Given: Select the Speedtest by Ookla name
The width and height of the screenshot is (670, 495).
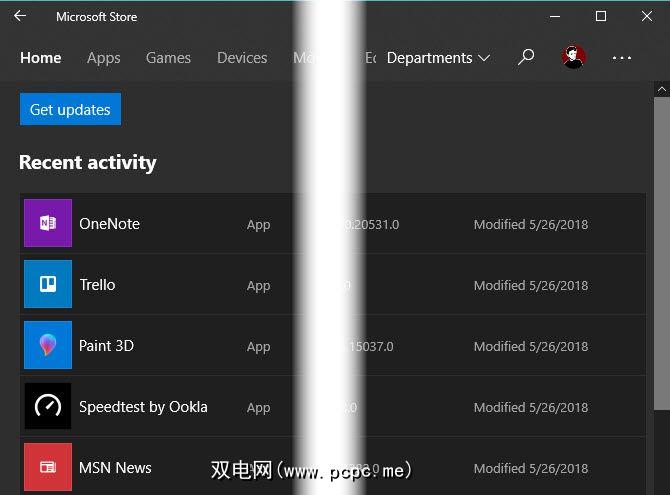Looking at the screenshot, I should tap(143, 407).
